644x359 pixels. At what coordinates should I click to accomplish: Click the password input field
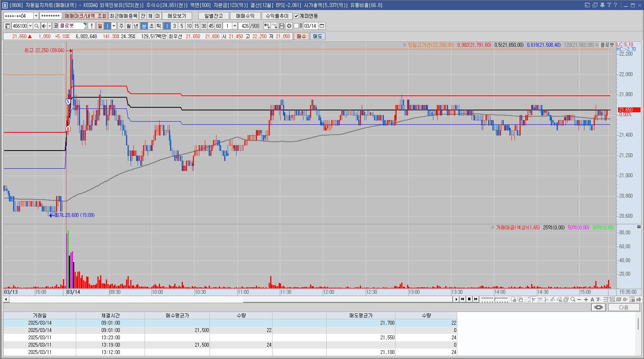click(x=51, y=16)
